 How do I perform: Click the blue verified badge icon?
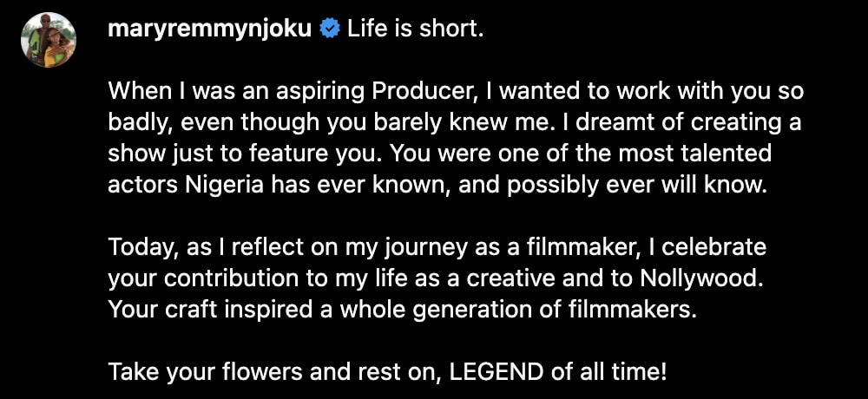click(330, 29)
